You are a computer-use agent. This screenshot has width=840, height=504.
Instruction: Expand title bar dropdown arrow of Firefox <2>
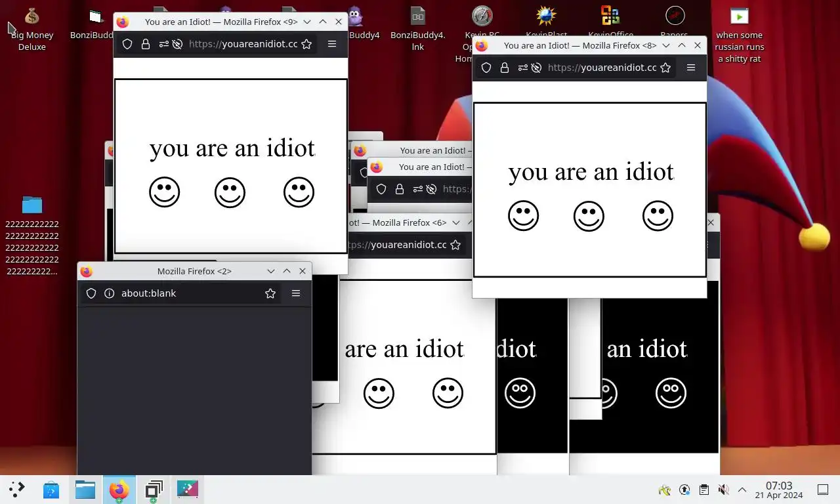(270, 271)
